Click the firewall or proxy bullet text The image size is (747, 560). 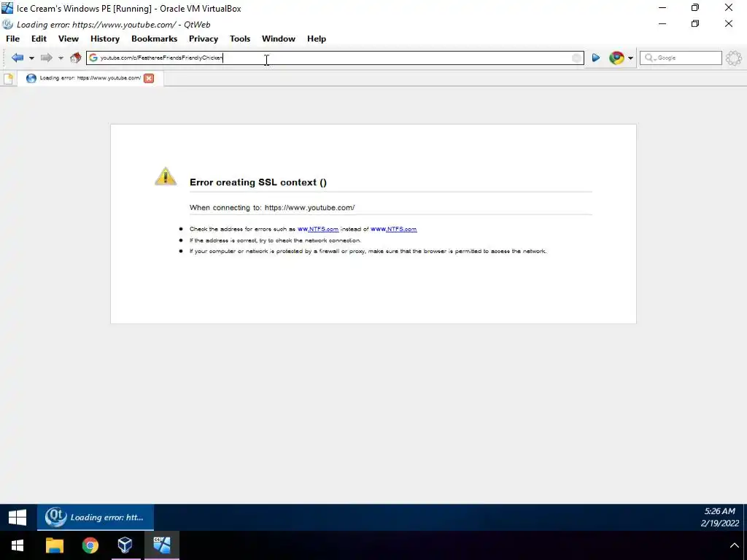pos(368,251)
